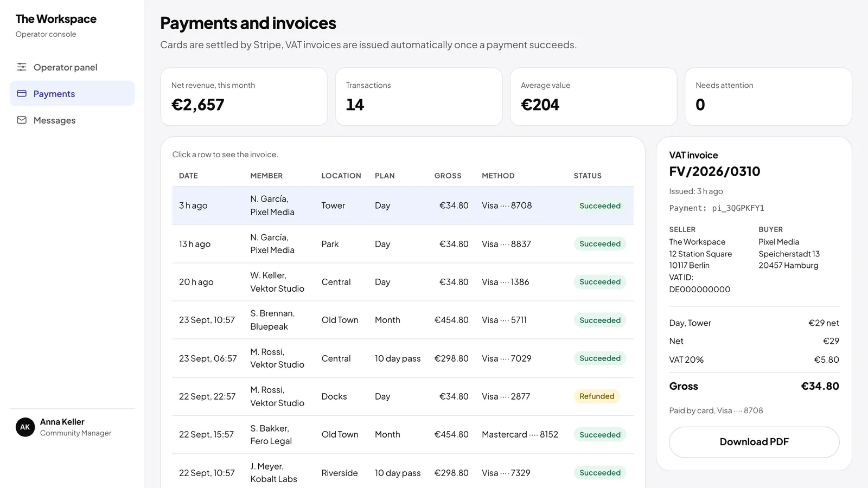Click the GROSS column header
The image size is (868, 488).
pos(448,176)
